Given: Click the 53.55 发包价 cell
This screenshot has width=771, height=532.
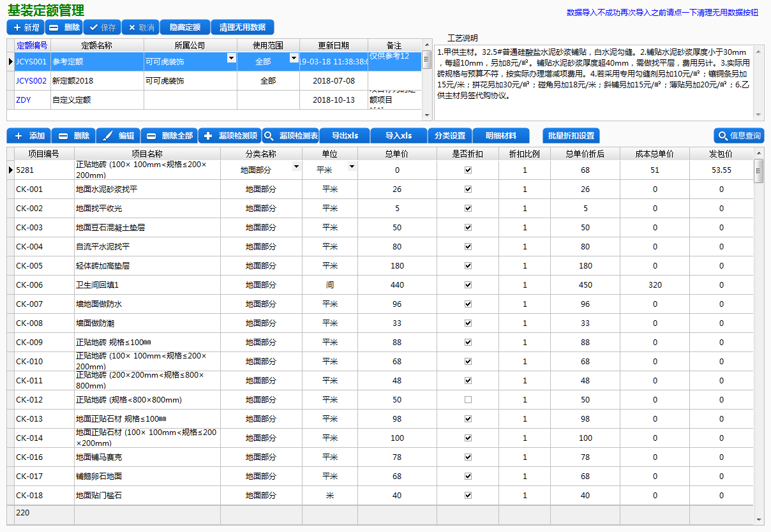Looking at the screenshot, I should tap(721, 170).
